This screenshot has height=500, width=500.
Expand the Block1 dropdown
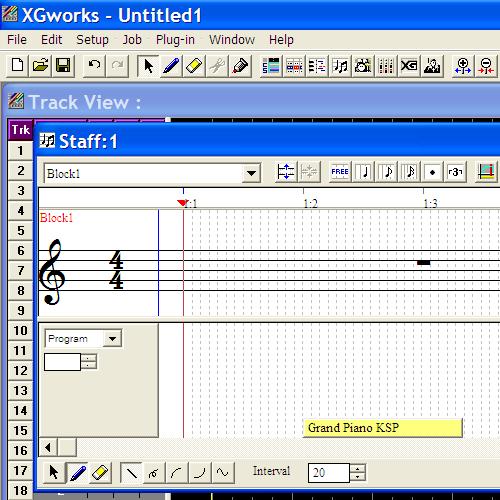coord(251,173)
